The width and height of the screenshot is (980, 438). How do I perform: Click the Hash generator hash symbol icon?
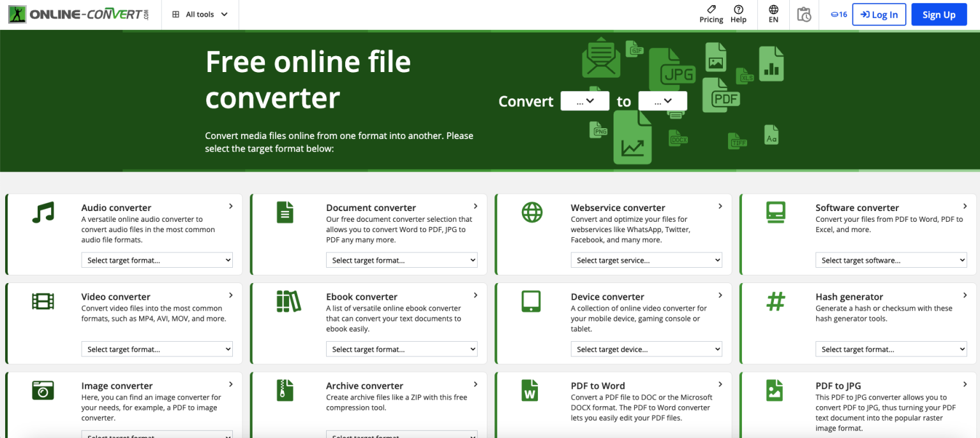coord(775,301)
